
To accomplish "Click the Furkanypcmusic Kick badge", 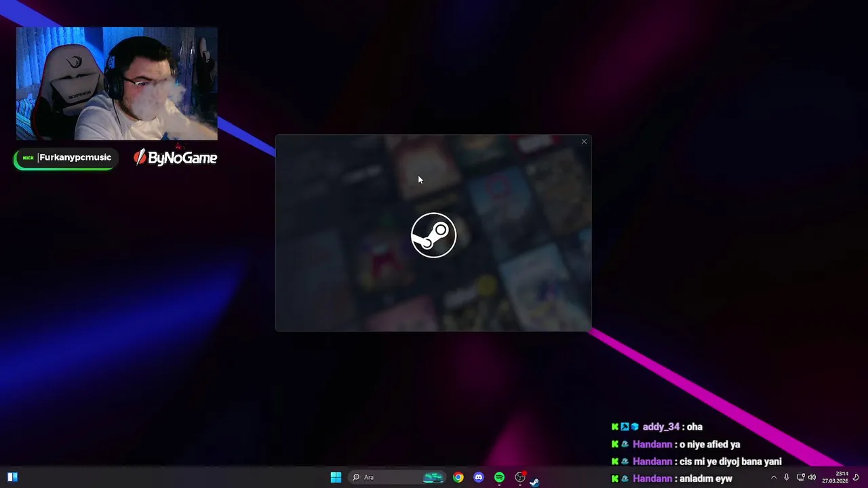I will (66, 159).
